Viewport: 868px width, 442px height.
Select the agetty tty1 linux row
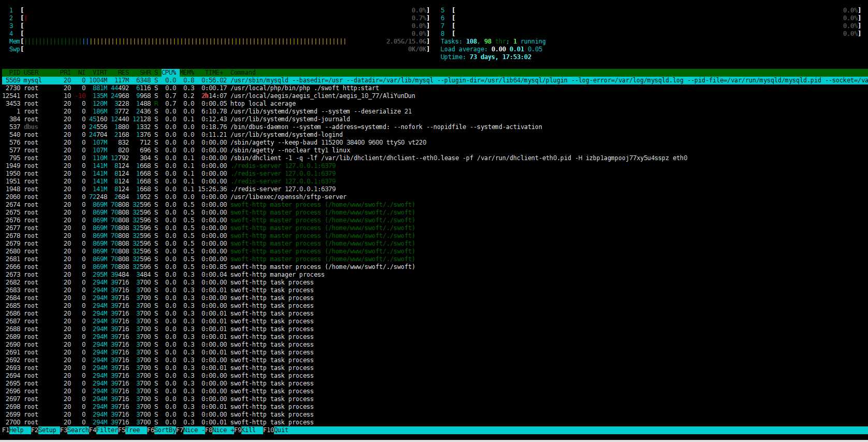[434, 150]
